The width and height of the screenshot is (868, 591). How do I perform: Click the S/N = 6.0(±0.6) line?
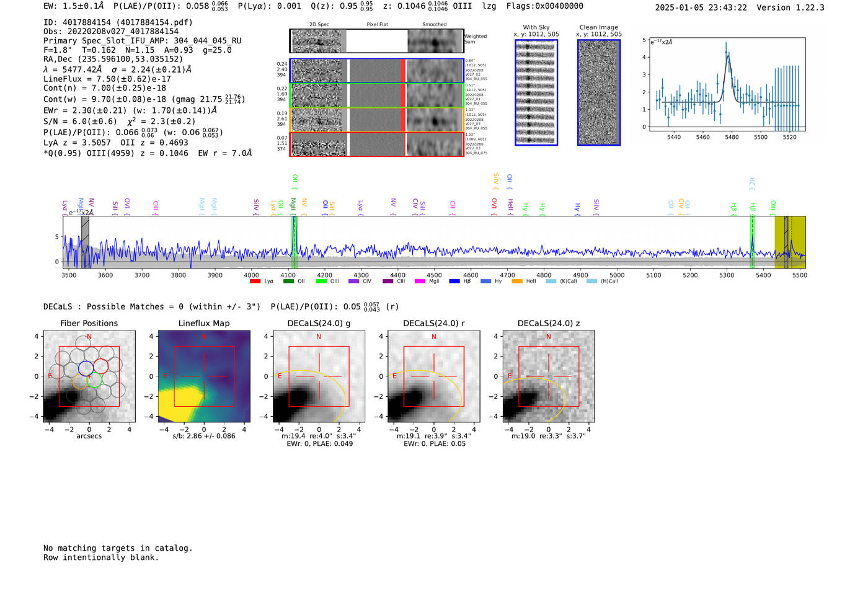[x=120, y=121]
